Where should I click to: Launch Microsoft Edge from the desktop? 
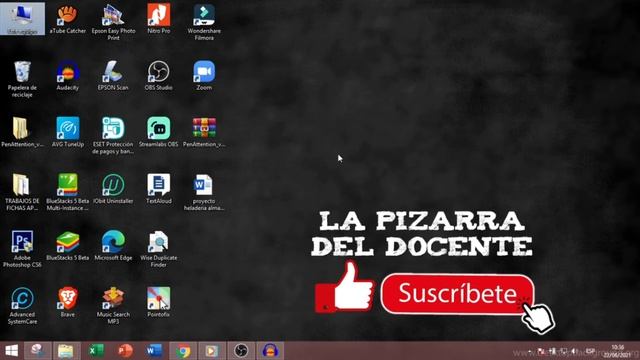tap(113, 246)
